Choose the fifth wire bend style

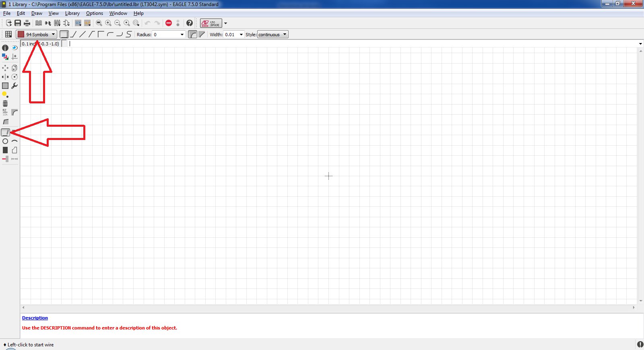tap(101, 34)
